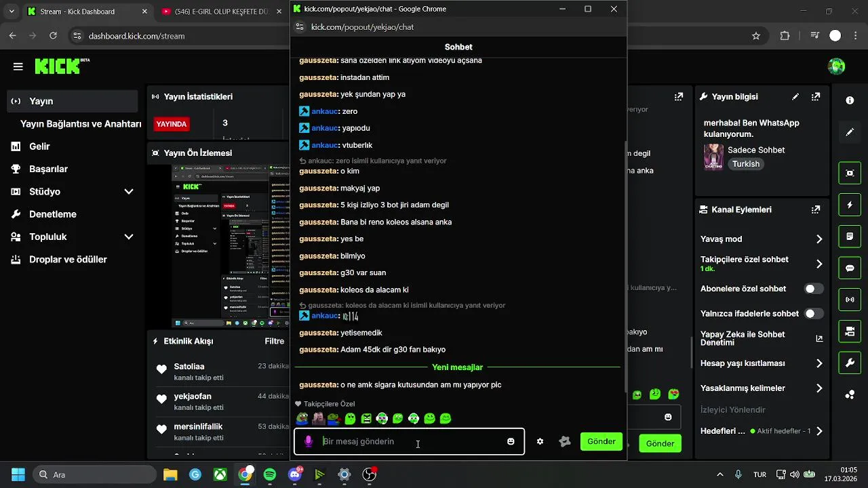This screenshot has height=488, width=868.
Task: Toggle the lightning activity panel icon in sidebar
Action: [850, 205]
